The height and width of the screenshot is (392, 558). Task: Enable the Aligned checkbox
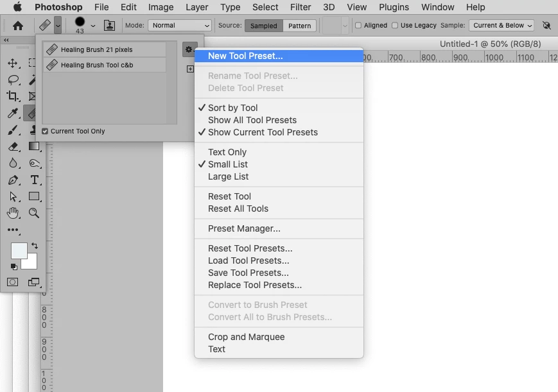358,25
